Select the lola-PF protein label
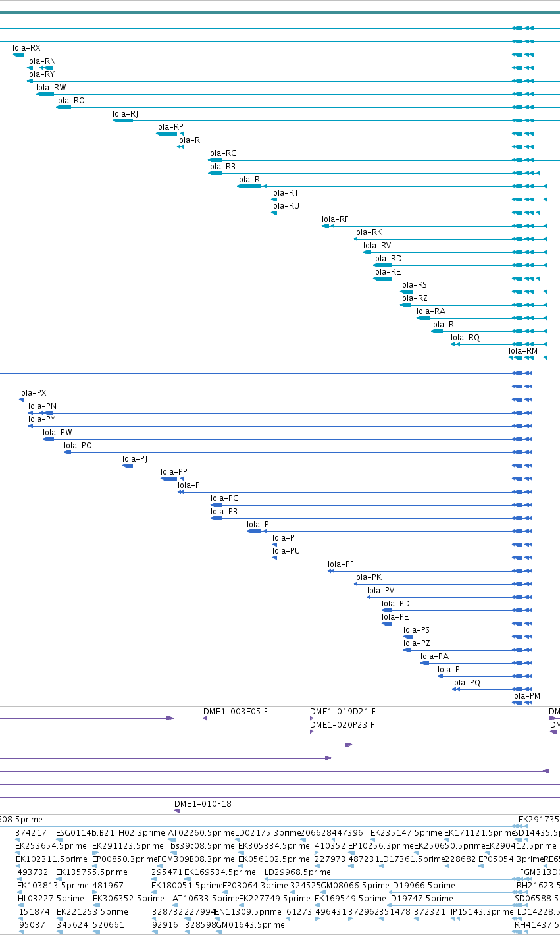Screen dimensions: 560x935 [x=341, y=564]
